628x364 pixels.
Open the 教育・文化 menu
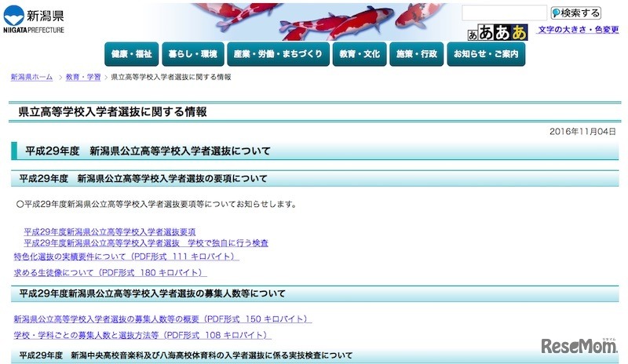(x=360, y=54)
